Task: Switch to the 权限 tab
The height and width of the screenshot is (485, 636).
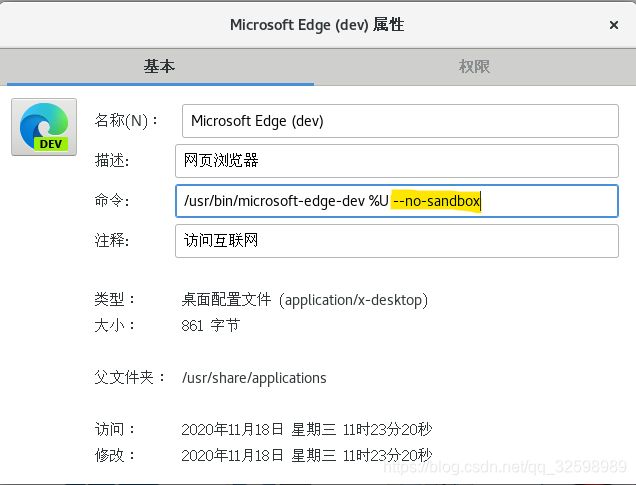Action: (x=474, y=67)
